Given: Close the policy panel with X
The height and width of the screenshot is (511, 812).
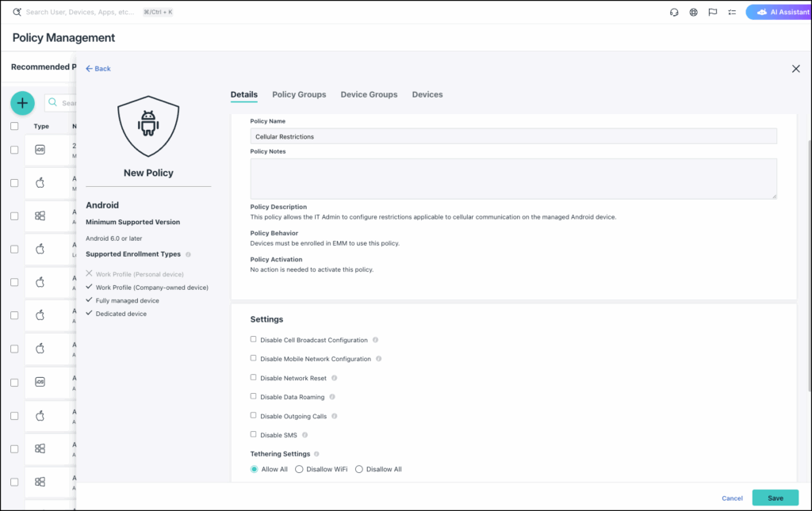Looking at the screenshot, I should tap(795, 69).
